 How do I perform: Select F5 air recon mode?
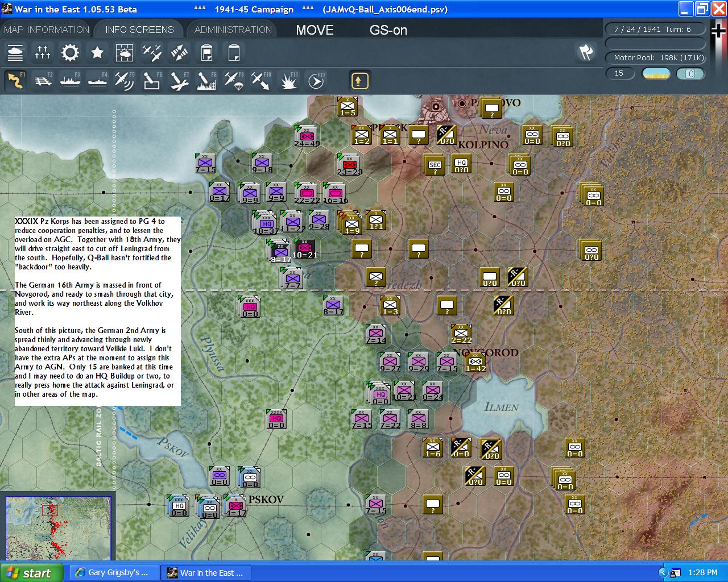(x=125, y=81)
